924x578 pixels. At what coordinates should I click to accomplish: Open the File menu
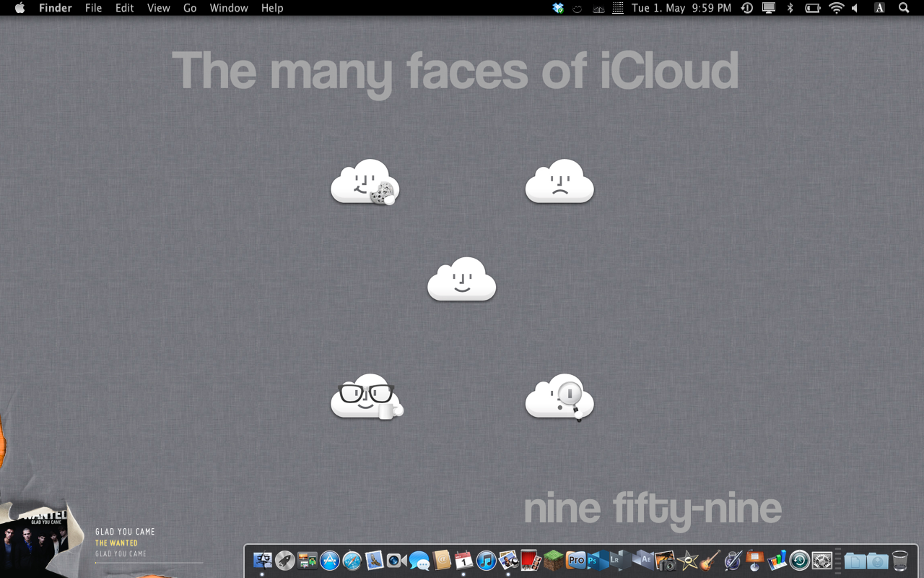[93, 8]
